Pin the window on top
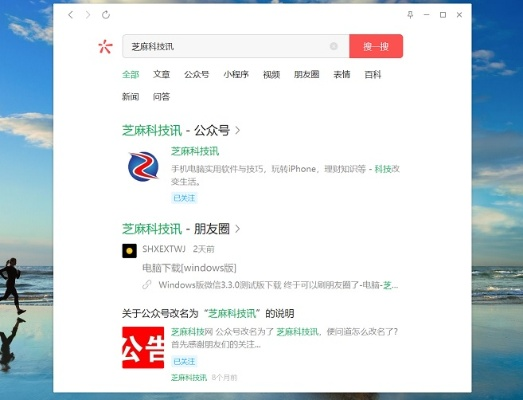 410,15
